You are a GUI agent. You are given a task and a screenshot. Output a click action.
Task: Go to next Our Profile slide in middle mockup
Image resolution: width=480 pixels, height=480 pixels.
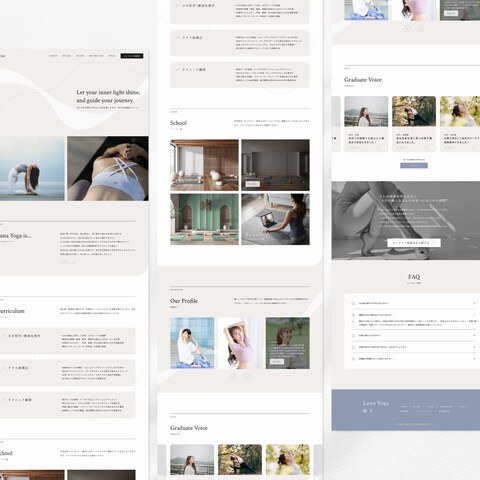coord(246,377)
